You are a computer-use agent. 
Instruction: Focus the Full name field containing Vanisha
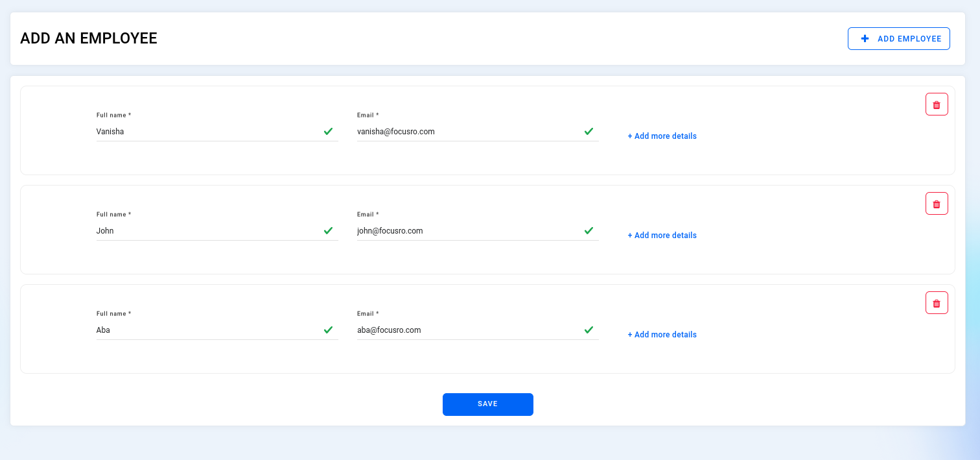click(x=207, y=132)
